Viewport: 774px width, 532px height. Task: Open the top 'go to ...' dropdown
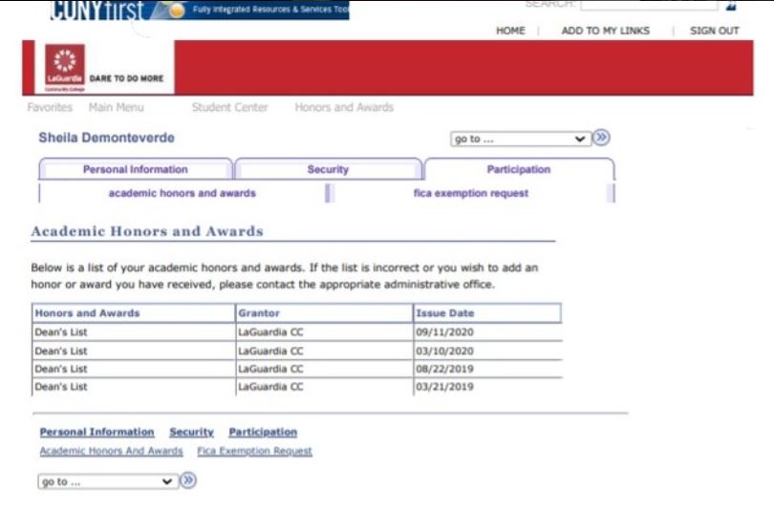[520, 138]
